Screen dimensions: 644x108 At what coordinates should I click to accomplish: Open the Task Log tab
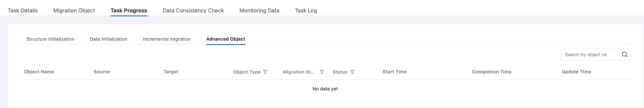point(306,10)
